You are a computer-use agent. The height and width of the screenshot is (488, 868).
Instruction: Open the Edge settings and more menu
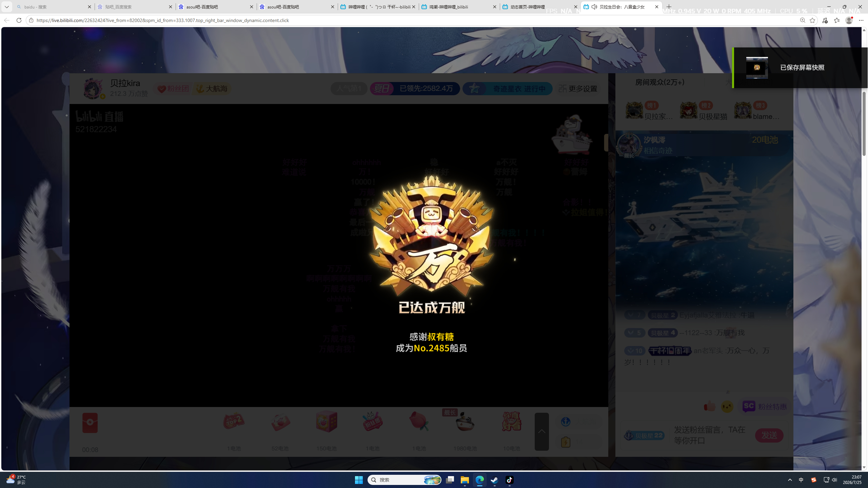[861, 20]
